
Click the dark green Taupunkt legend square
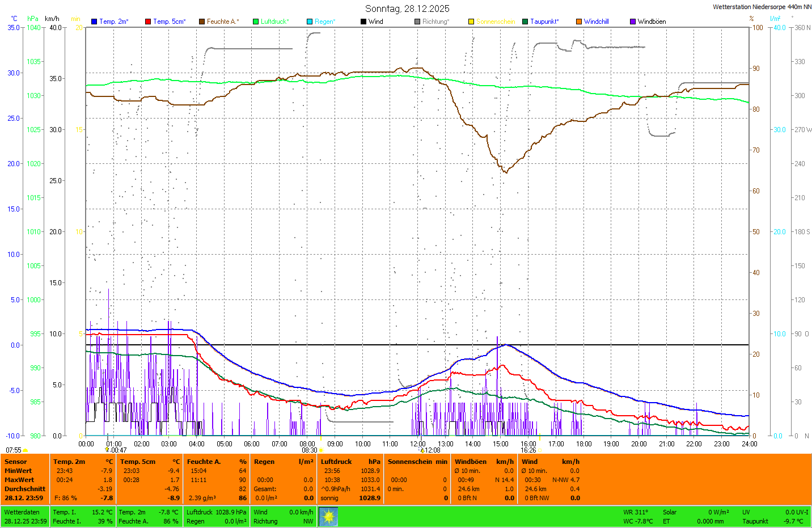tap(525, 22)
